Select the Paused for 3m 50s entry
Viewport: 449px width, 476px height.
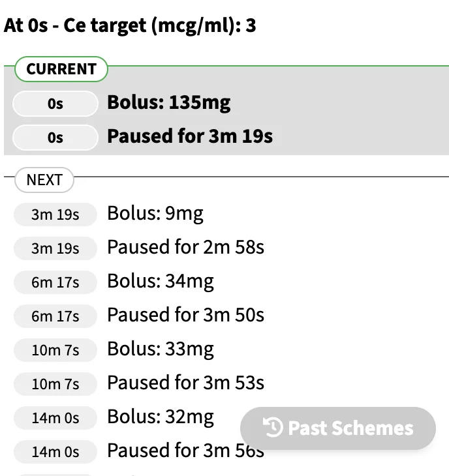tap(185, 314)
